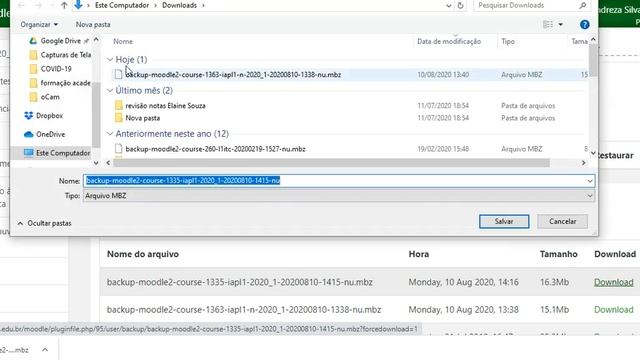Click folder icon of revisão notas Elaine Souza
Image resolution: width=640 pixels, height=360 pixels.
[x=118, y=105]
